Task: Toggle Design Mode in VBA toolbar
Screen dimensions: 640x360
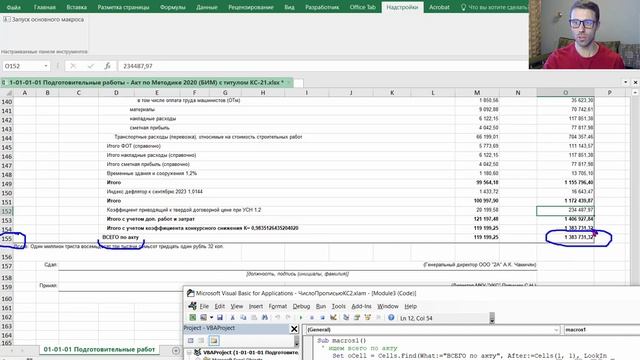Action: point(333,318)
